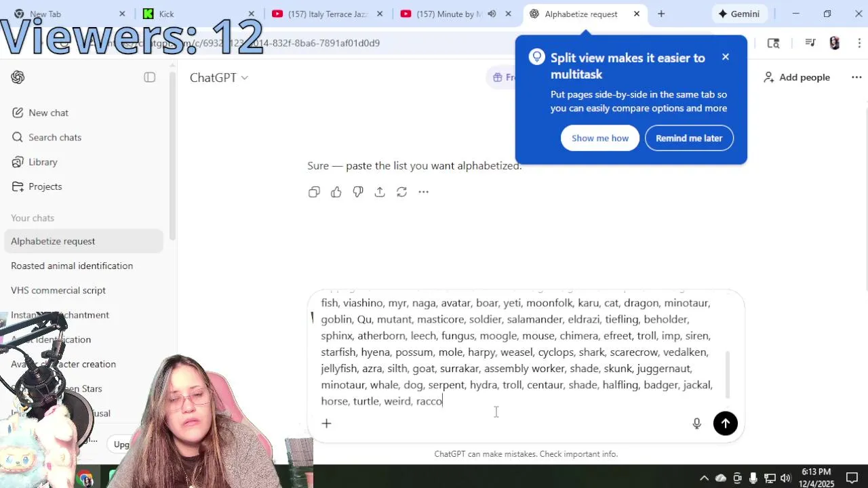
Task: Open the Chrome menu three dots
Action: point(858,43)
